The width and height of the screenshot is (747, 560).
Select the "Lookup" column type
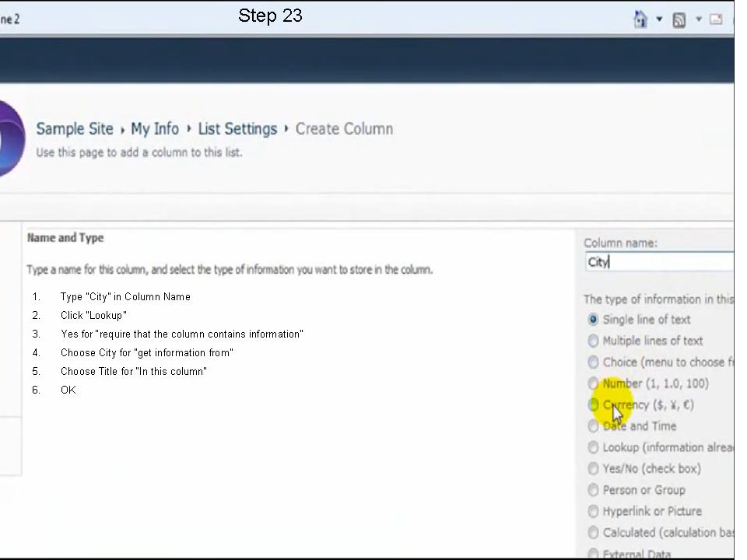(x=594, y=447)
